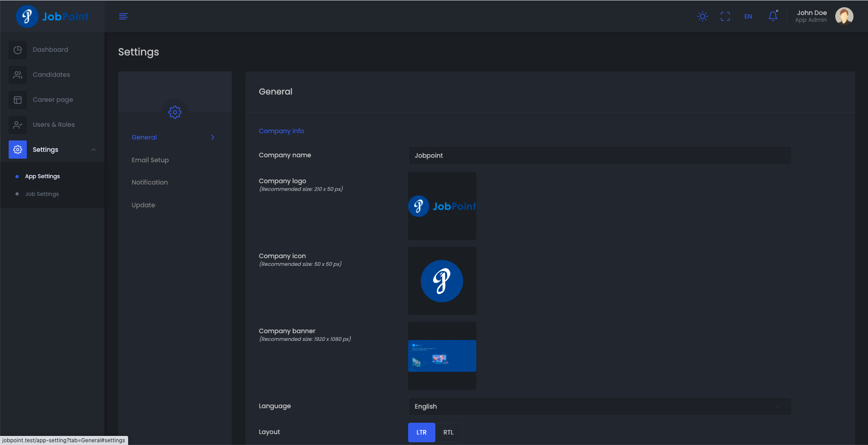Screen dimensions: 868x445
Task: Open the notifications bell
Action: (x=773, y=16)
